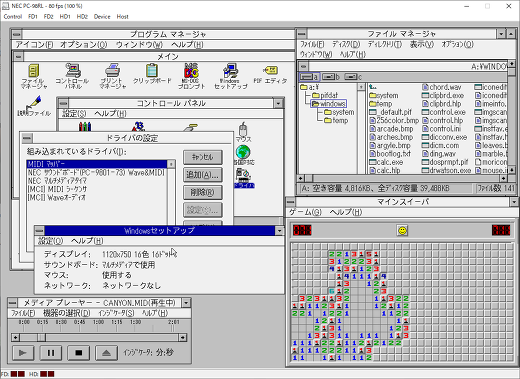Open the ABC fonts icon in Control Panel
Viewport: 520px width, 379px height.
click(x=138, y=127)
